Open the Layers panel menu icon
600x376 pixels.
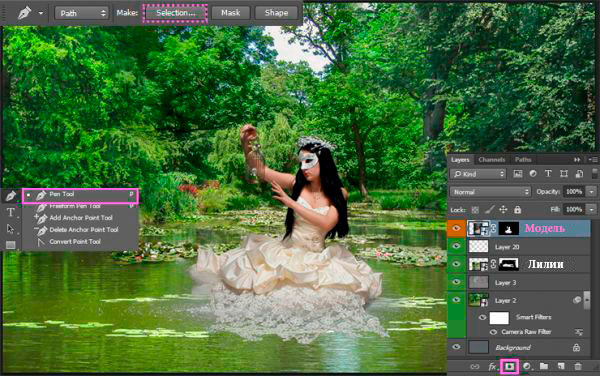pyautogui.click(x=593, y=159)
